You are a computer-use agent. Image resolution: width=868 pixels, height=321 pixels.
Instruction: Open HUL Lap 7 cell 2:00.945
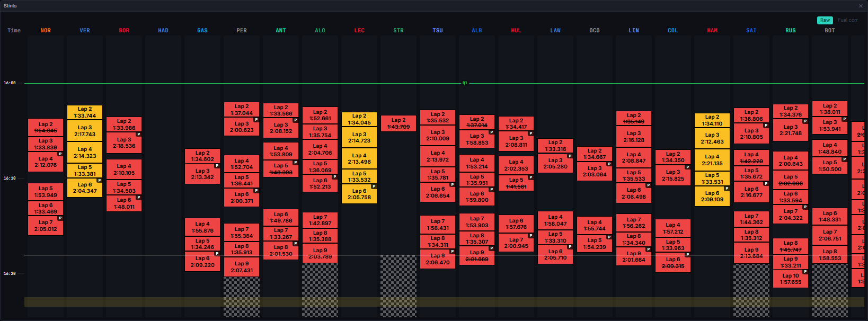tap(516, 243)
